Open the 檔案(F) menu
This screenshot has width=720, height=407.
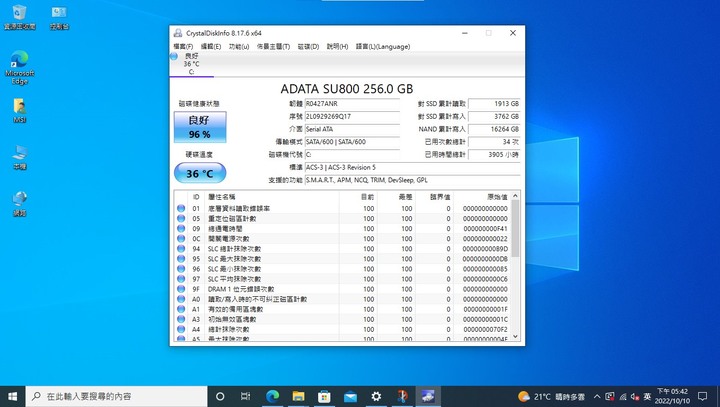[x=183, y=46]
